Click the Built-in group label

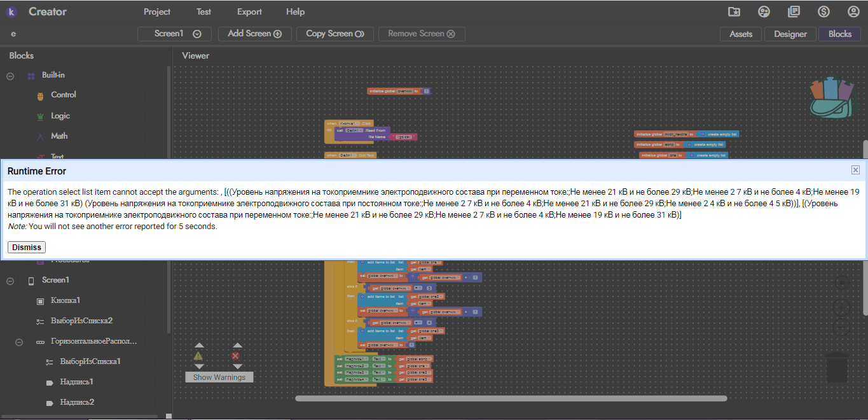tap(53, 75)
